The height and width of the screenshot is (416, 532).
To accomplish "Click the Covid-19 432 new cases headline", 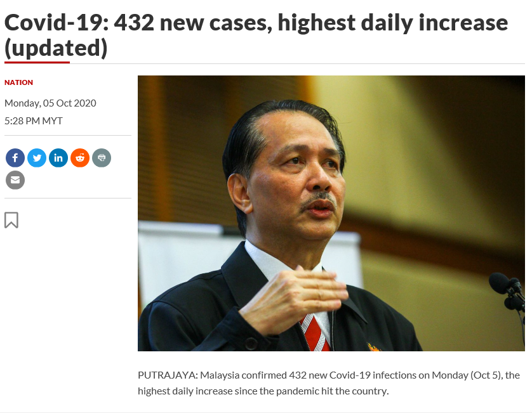I will tap(256, 36).
